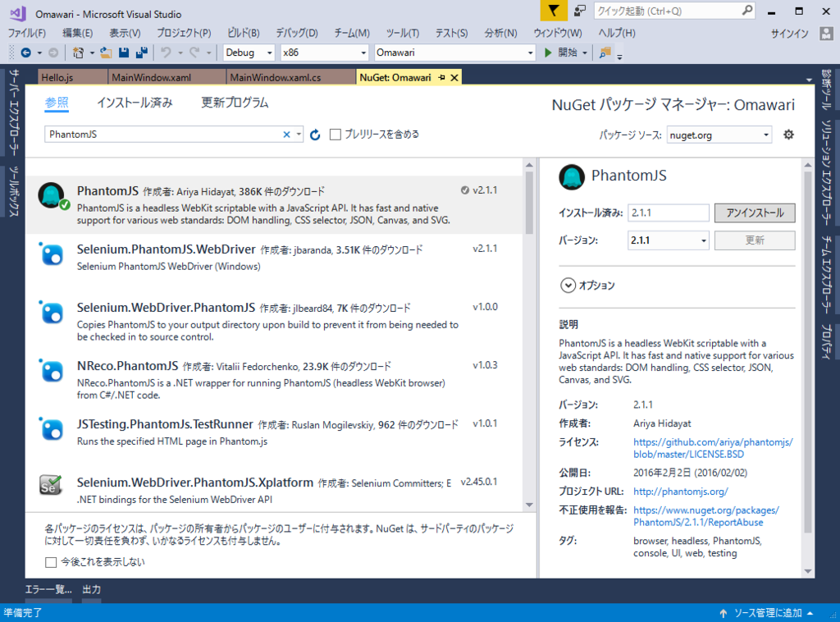This screenshot has height=622, width=840.
Task: Close the NuGet: Omawari tab
Action: [454, 78]
